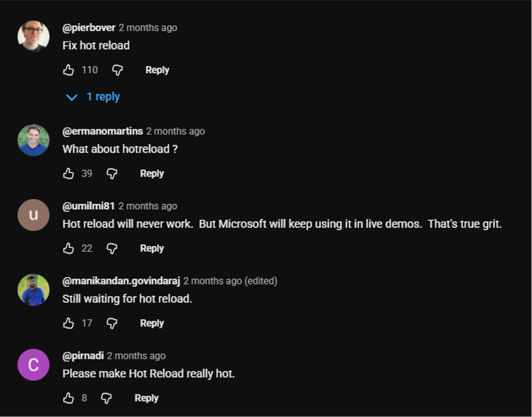Expand the 1 reply under @pierbover's comment
The image size is (532, 417).
(104, 97)
